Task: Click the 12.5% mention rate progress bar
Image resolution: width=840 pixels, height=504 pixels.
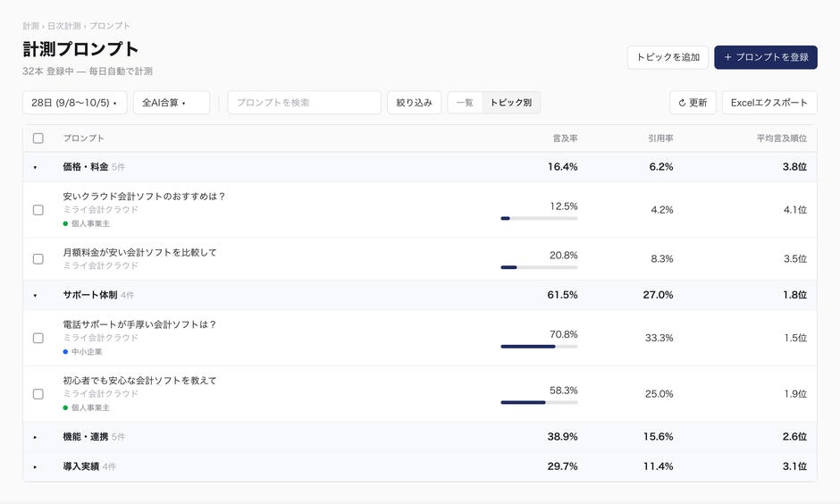Action: (539, 219)
